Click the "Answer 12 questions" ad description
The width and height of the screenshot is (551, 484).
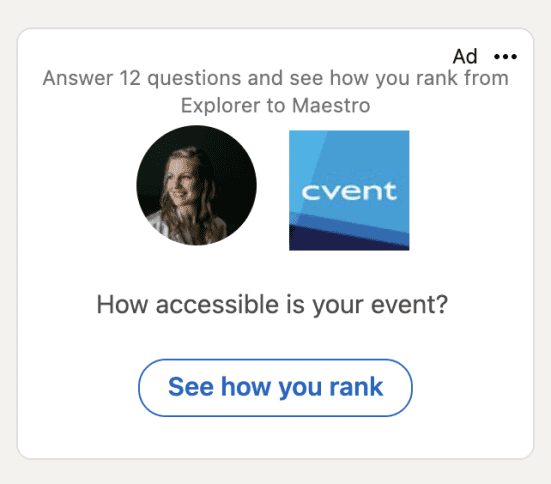coord(276,91)
